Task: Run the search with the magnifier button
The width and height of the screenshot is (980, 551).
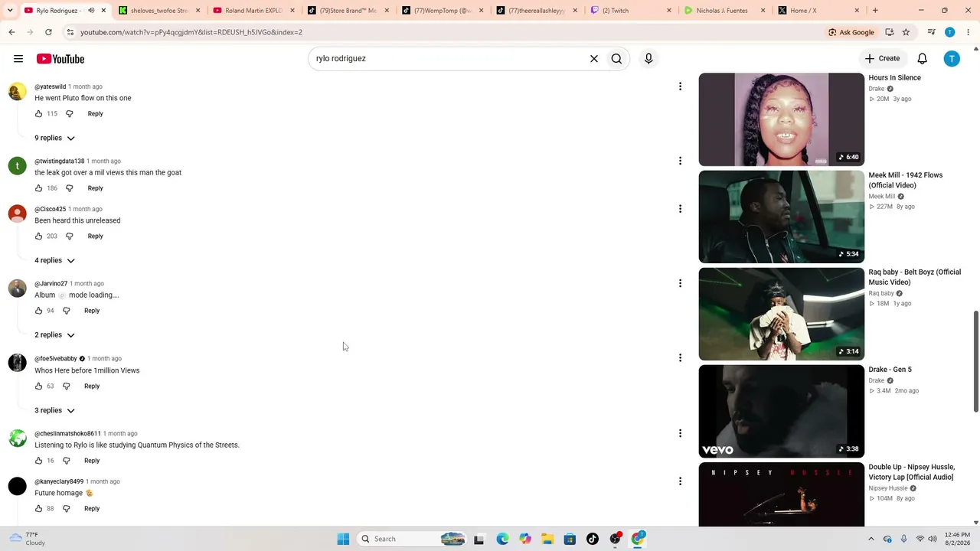Action: click(x=616, y=58)
